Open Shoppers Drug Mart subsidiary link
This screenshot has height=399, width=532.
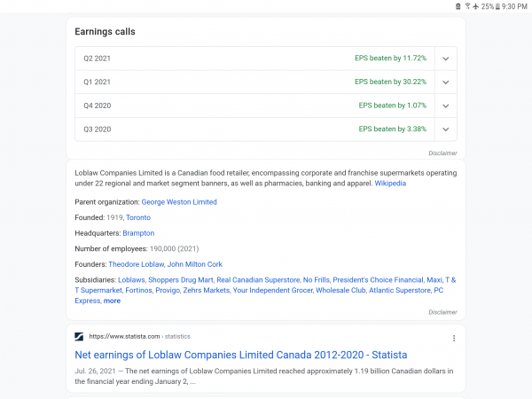click(181, 280)
